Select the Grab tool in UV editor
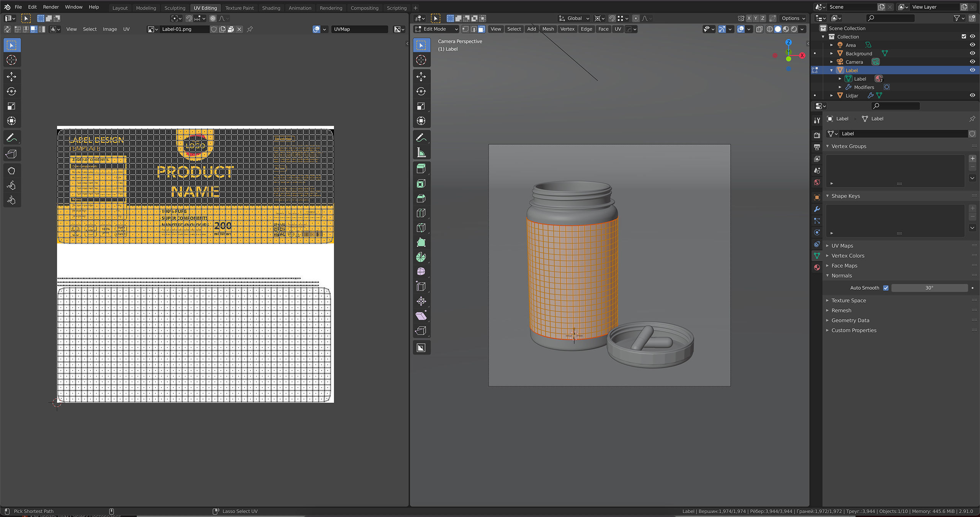980x517 pixels. [11, 171]
